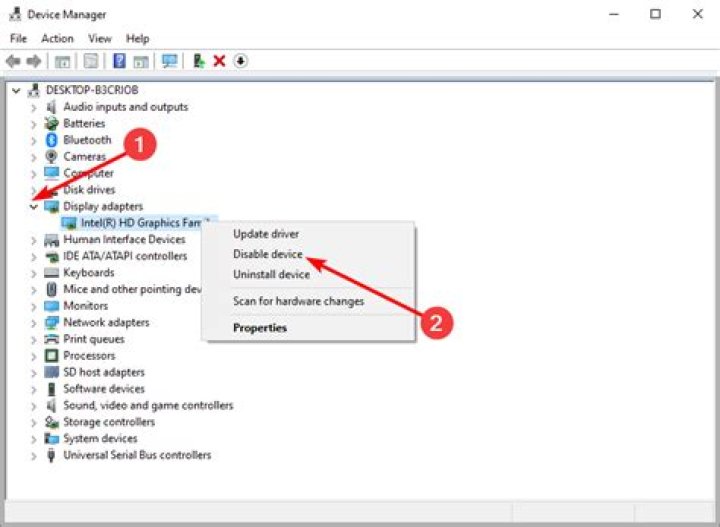
Task: Select the Sound, video and game controllers item
Action: click(148, 405)
